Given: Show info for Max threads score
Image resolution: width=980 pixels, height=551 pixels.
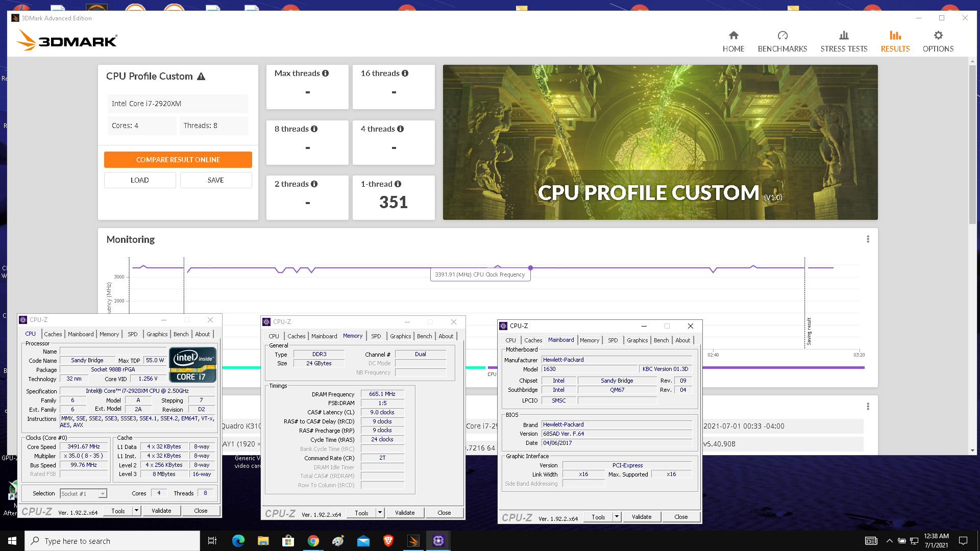Looking at the screenshot, I should point(325,73).
